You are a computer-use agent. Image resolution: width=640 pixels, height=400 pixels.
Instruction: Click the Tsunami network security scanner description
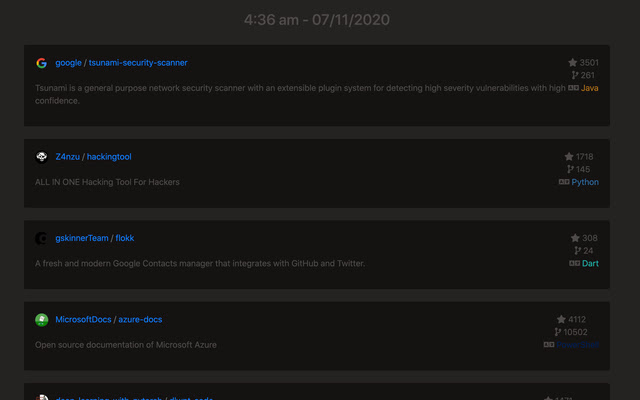click(300, 94)
